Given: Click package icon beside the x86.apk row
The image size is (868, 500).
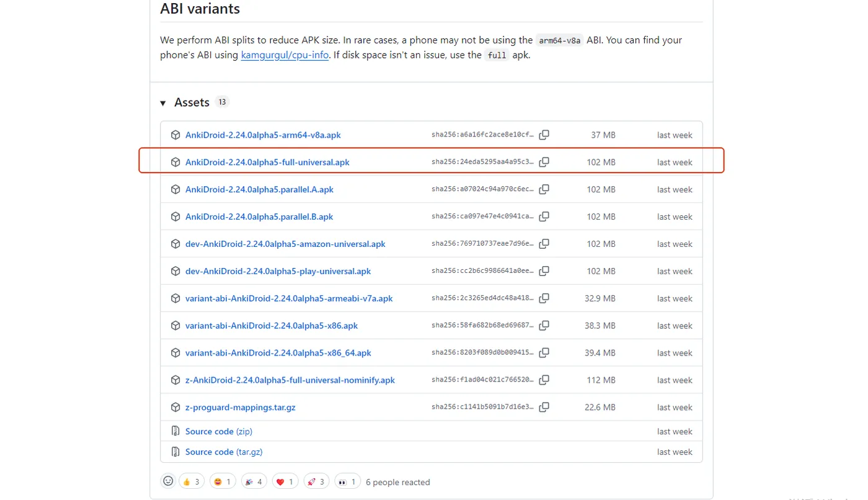Looking at the screenshot, I should coord(175,326).
